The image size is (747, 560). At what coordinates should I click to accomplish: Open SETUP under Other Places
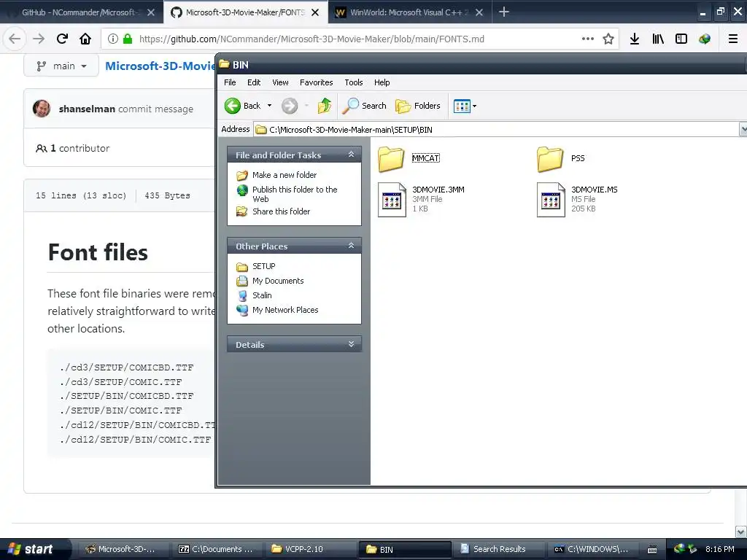[x=263, y=266]
